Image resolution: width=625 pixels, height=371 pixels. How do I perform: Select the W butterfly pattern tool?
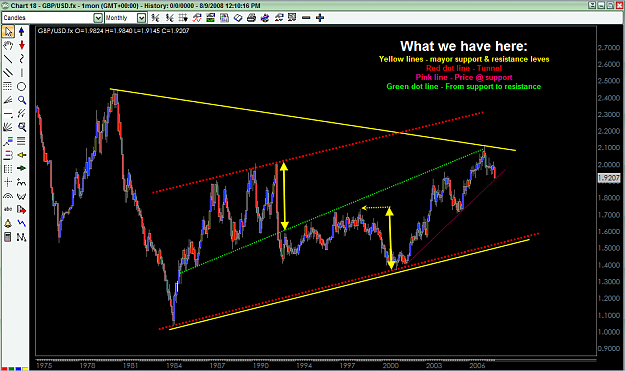[22, 196]
